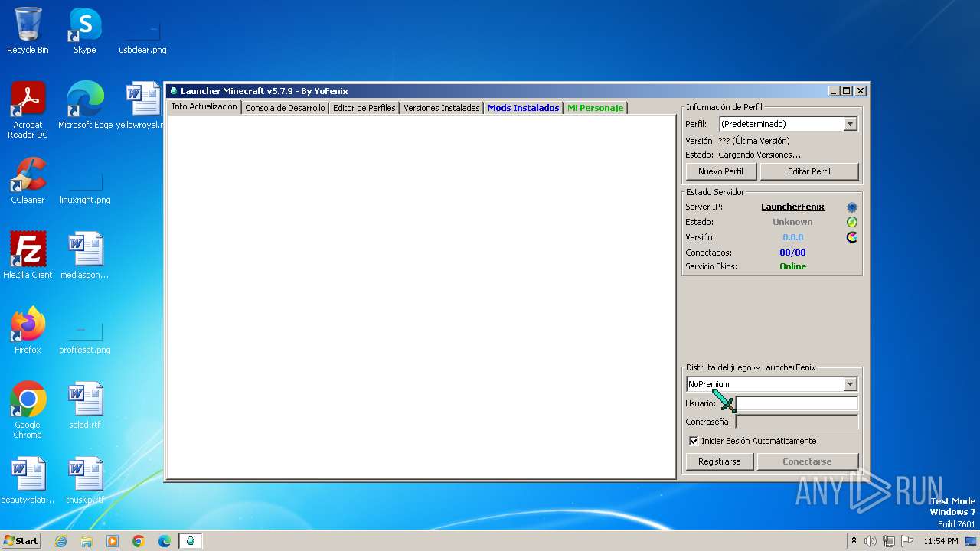The image size is (980, 551).
Task: Select the mediaspon document on desktop
Action: tap(85, 255)
